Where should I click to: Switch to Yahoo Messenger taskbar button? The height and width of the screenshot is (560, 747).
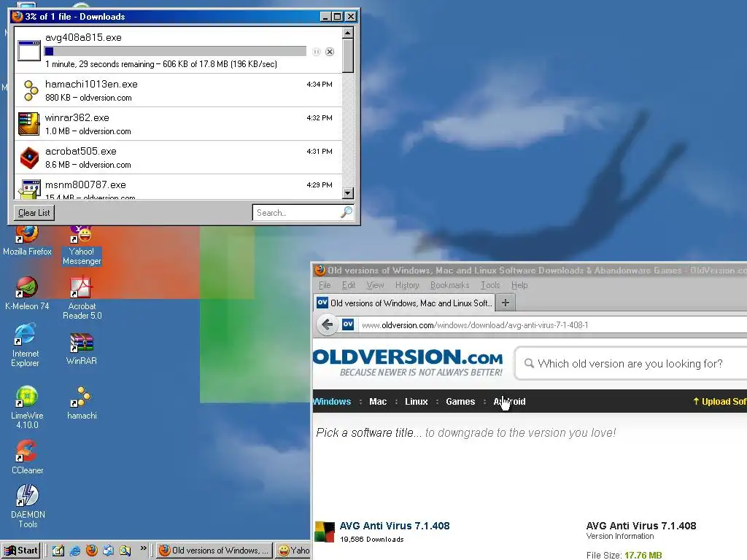(293, 551)
